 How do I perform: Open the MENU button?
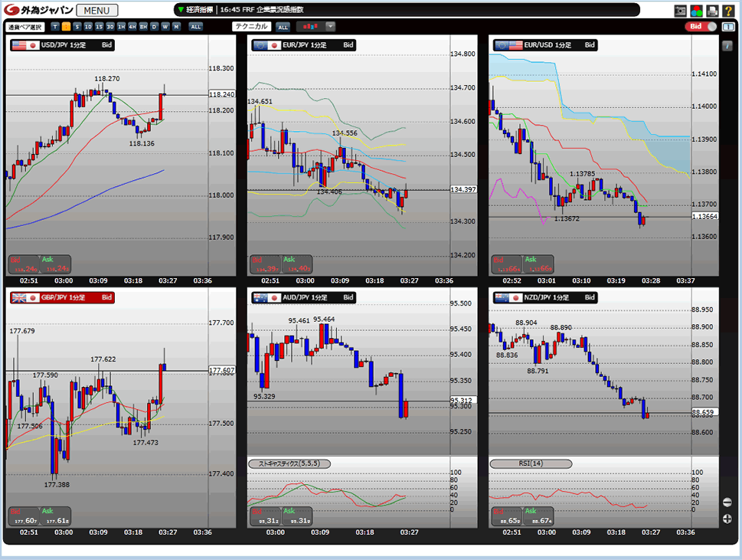(97, 11)
